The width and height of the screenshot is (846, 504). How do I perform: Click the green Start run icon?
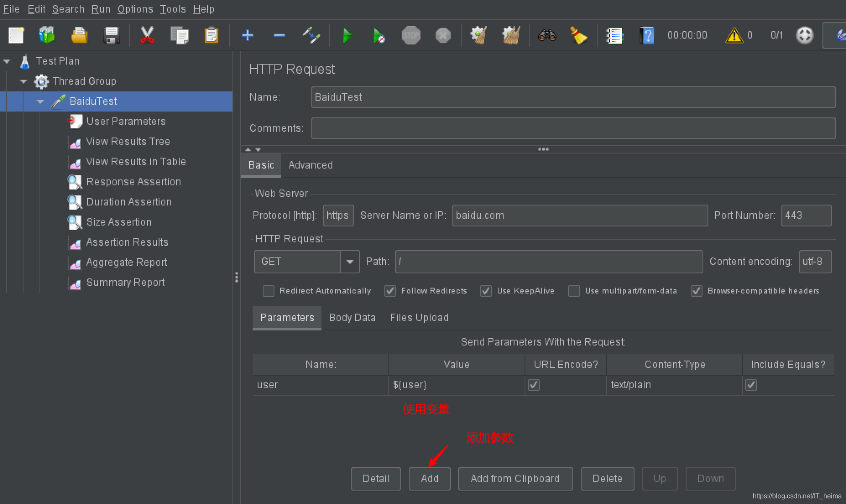point(347,36)
